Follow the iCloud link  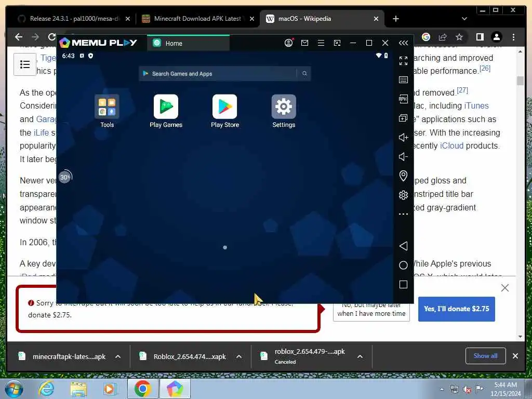[451, 145]
